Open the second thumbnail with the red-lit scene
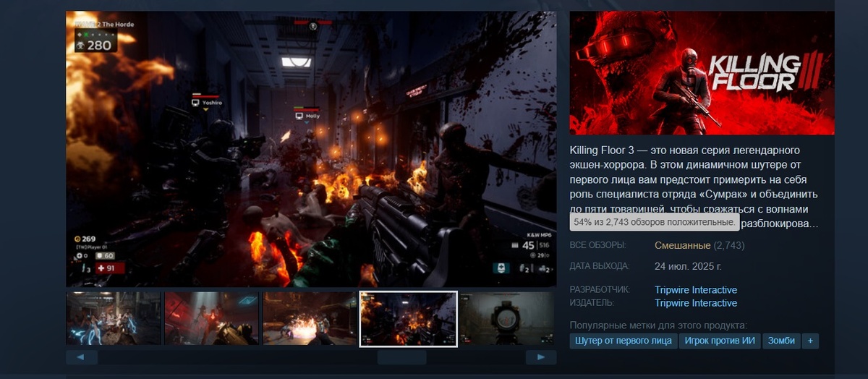The width and height of the screenshot is (868, 379). [212, 318]
